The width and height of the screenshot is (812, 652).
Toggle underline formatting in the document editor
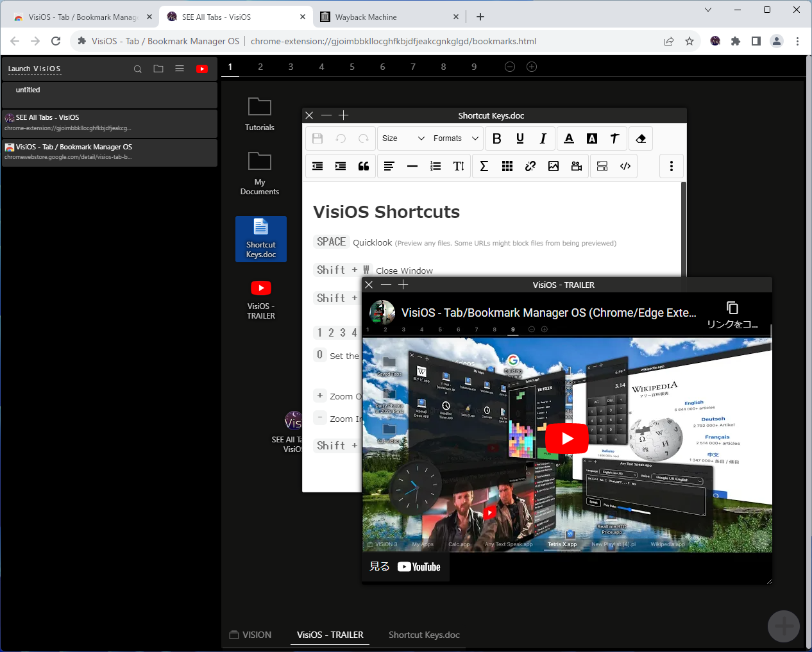520,138
